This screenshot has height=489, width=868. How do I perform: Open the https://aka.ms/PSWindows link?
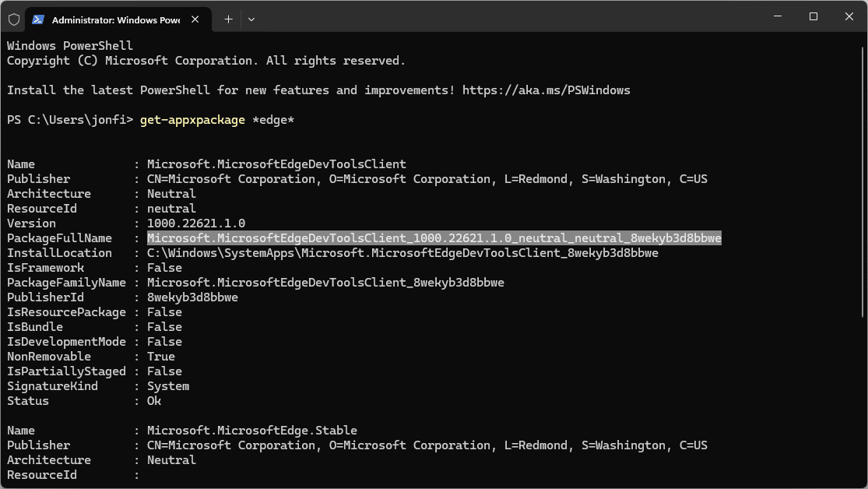(x=546, y=90)
